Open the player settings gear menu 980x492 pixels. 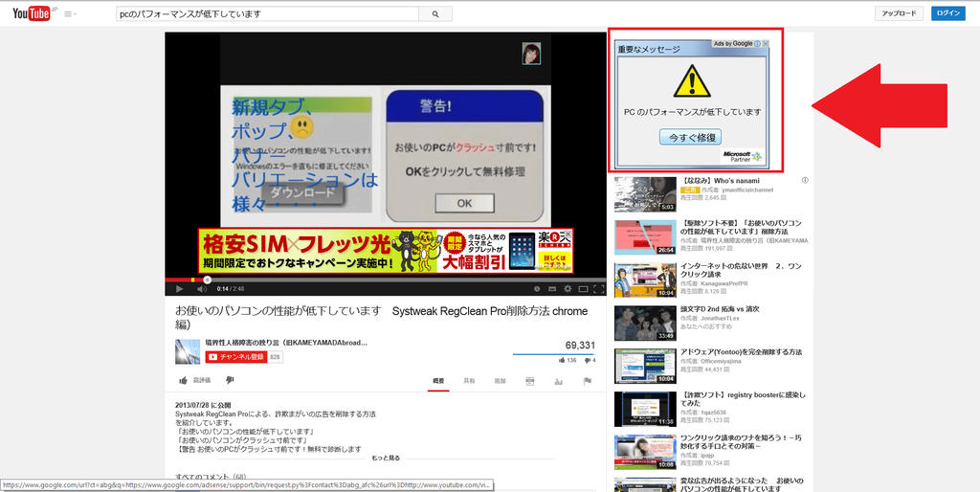568,289
